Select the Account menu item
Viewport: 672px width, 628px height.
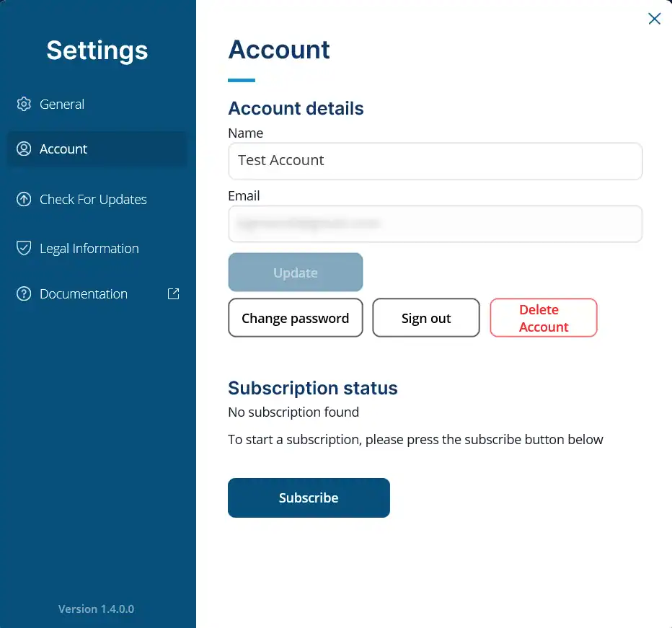[x=63, y=149]
